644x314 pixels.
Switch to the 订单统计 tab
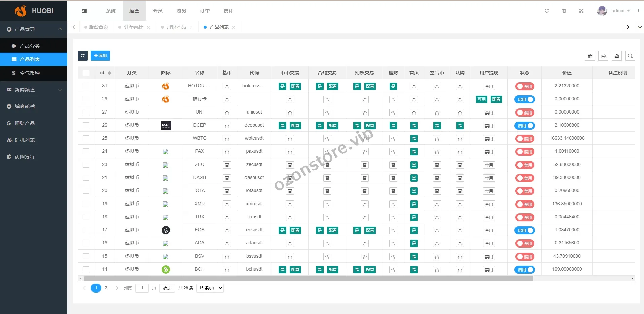click(134, 27)
